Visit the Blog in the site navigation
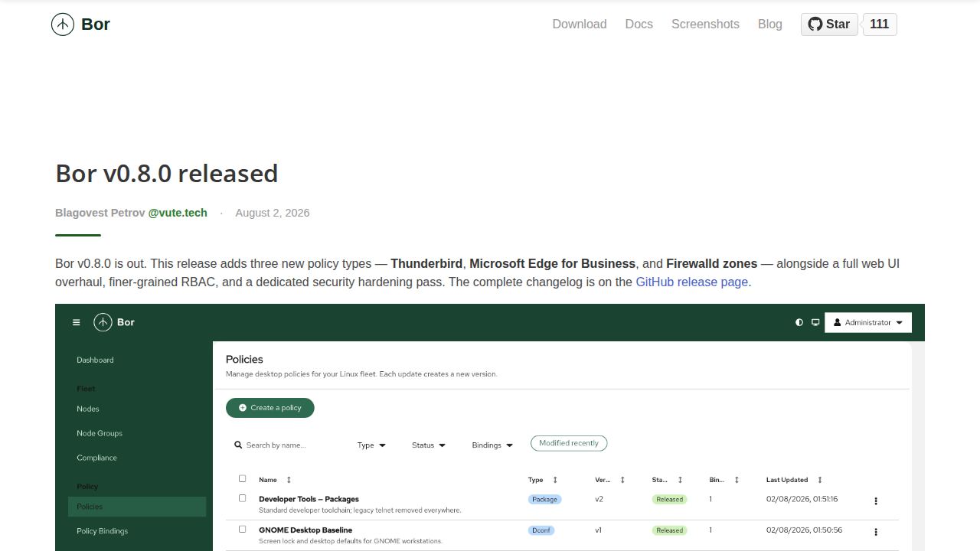Viewport: 980px width, 551px height. (770, 24)
